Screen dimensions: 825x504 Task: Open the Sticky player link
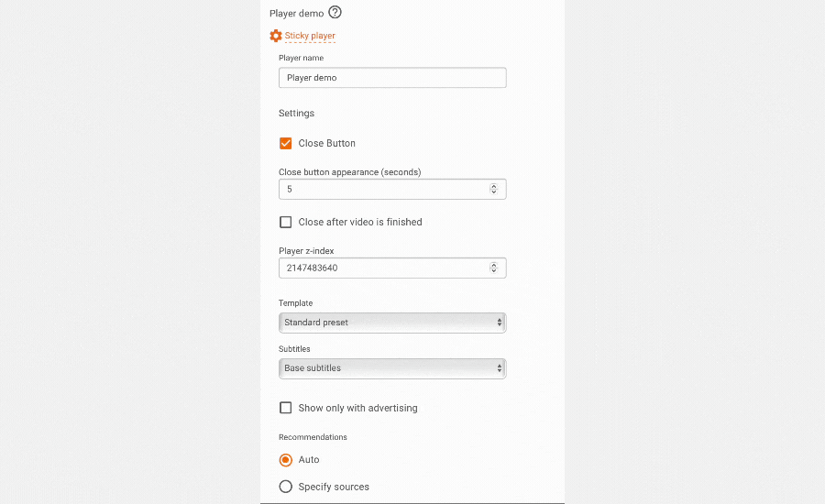tap(310, 36)
